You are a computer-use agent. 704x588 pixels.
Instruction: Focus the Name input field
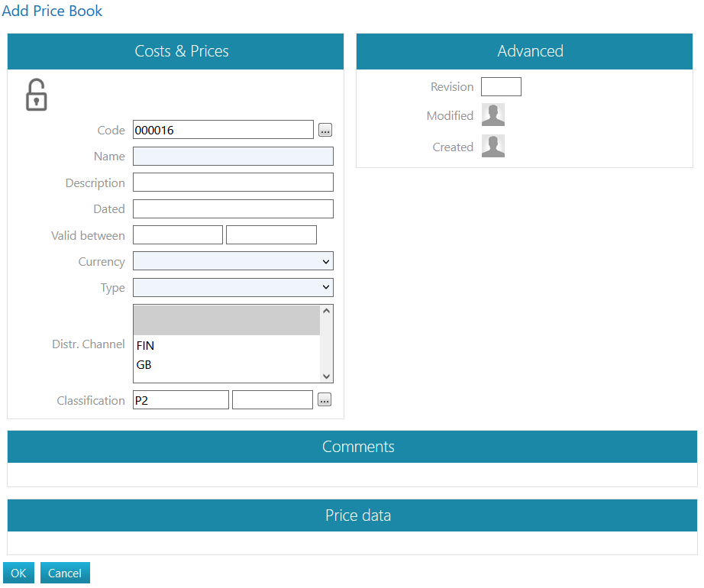233,157
